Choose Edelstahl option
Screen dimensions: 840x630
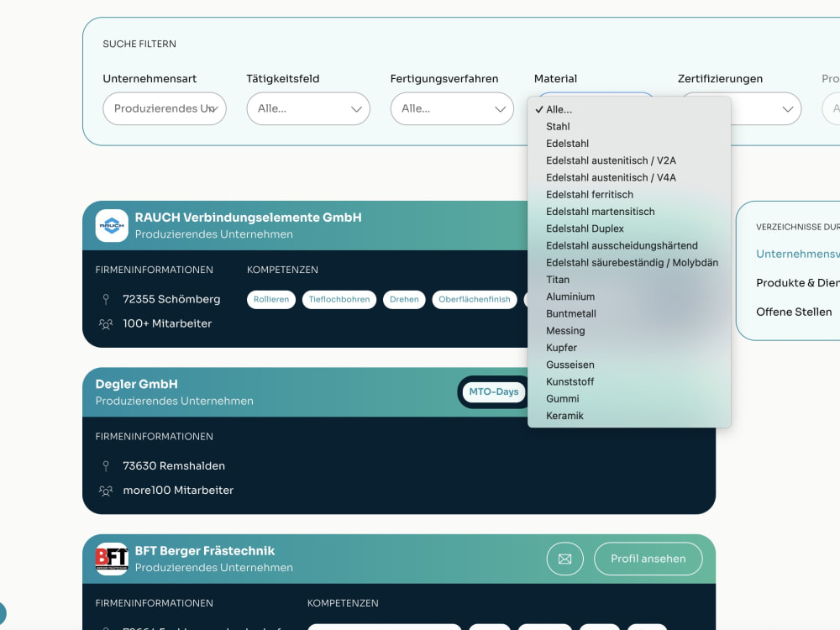pos(629,144)
